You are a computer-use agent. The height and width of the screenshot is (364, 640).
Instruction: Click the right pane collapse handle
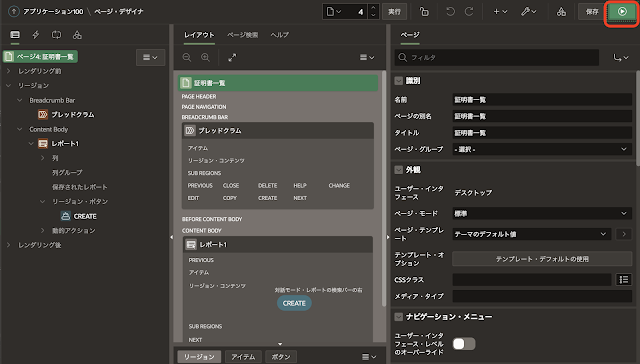pos(388,237)
